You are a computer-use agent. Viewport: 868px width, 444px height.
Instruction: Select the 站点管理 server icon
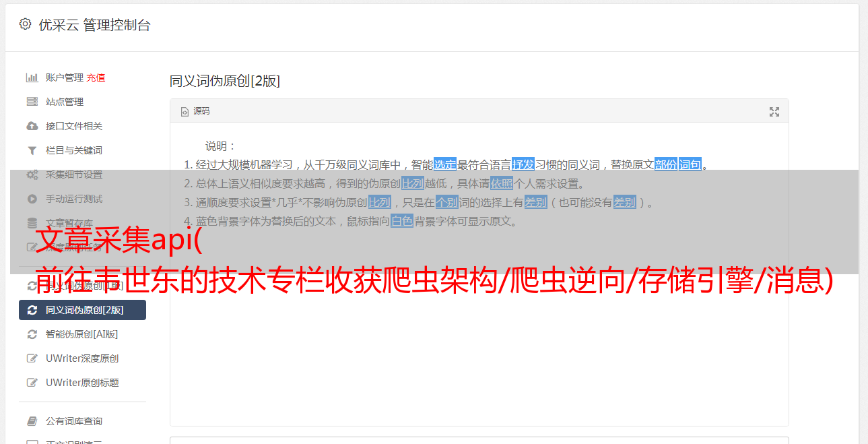32,102
